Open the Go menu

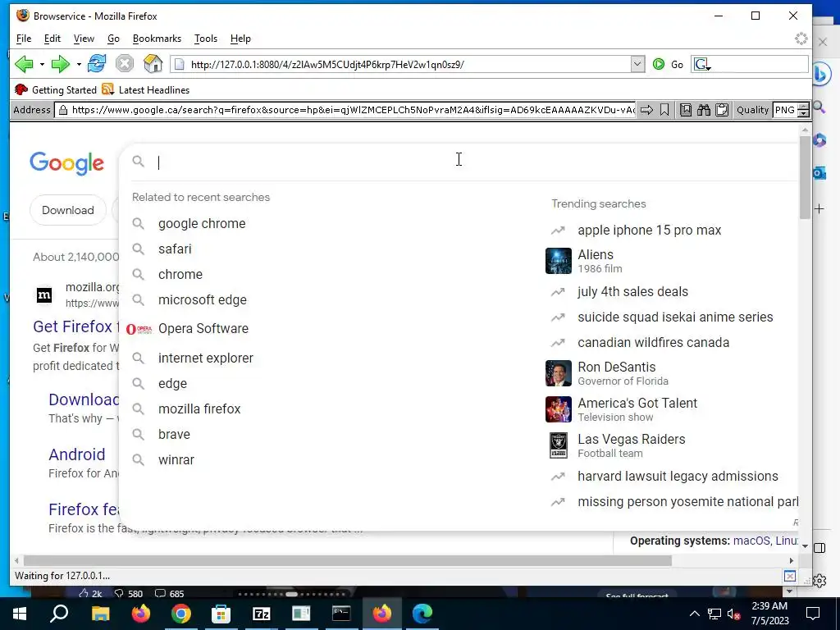[x=113, y=39]
